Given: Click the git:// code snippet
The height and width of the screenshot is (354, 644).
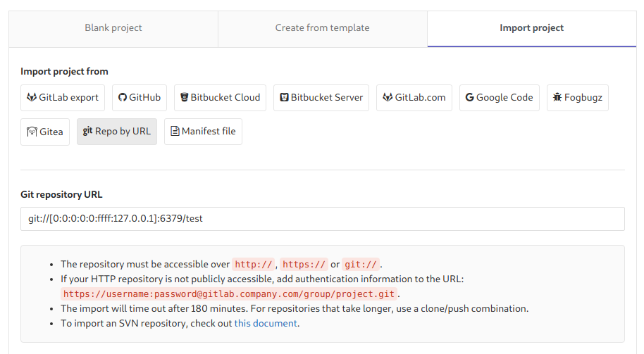Looking at the screenshot, I should 361,264.
